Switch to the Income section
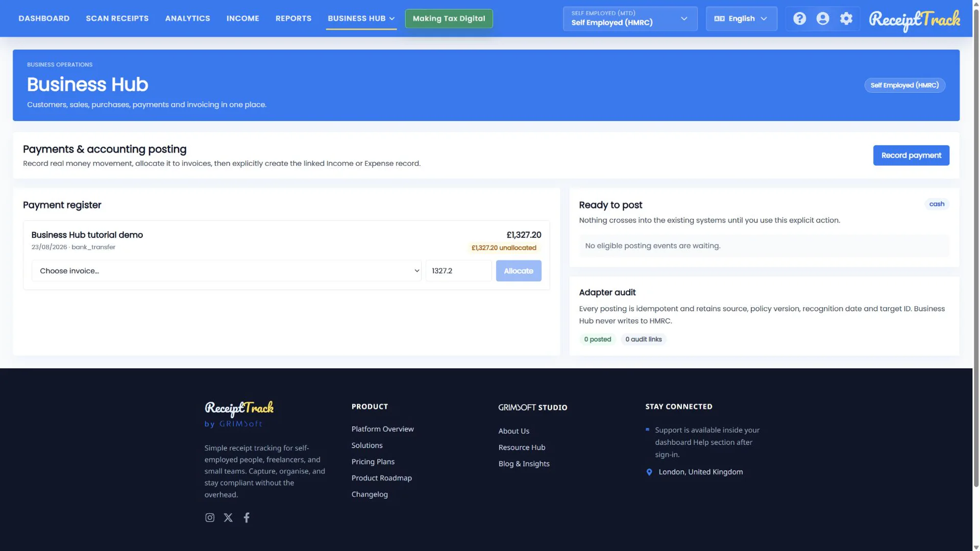The image size is (980, 551). pos(243,18)
